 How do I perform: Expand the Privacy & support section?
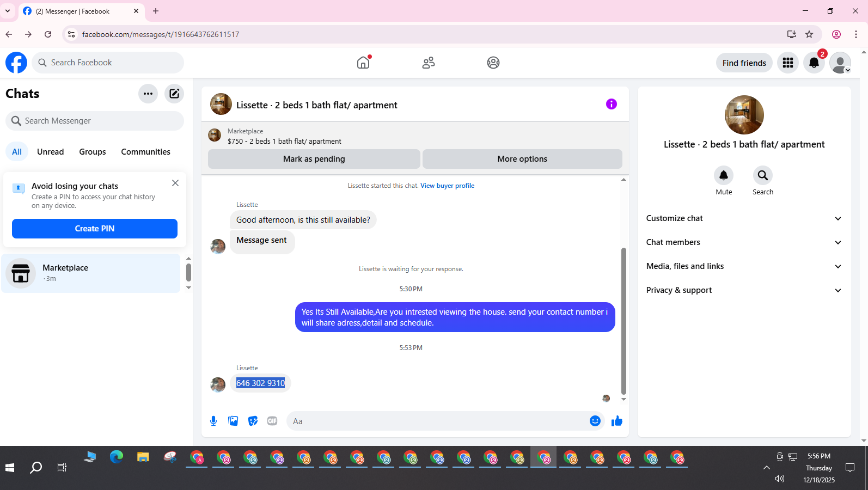pyautogui.click(x=744, y=290)
